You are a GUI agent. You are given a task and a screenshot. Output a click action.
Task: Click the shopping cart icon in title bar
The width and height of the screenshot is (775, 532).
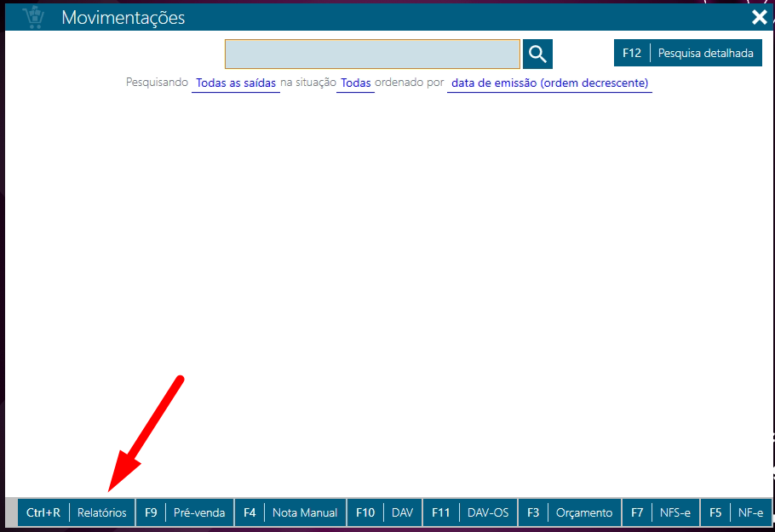click(x=32, y=17)
